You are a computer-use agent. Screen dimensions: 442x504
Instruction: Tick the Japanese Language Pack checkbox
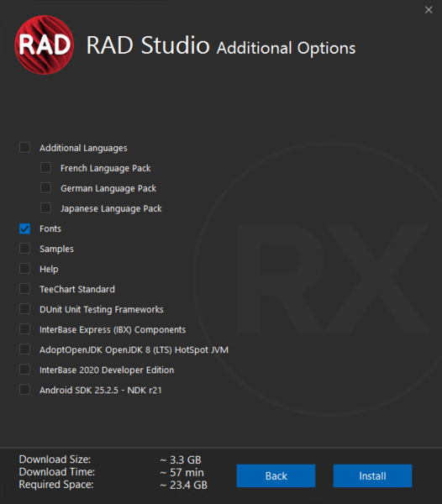pyautogui.click(x=45, y=208)
